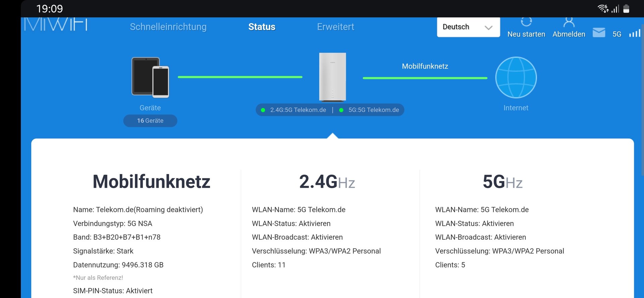
Task: Click the devices tablet and phone icon
Action: point(150,78)
